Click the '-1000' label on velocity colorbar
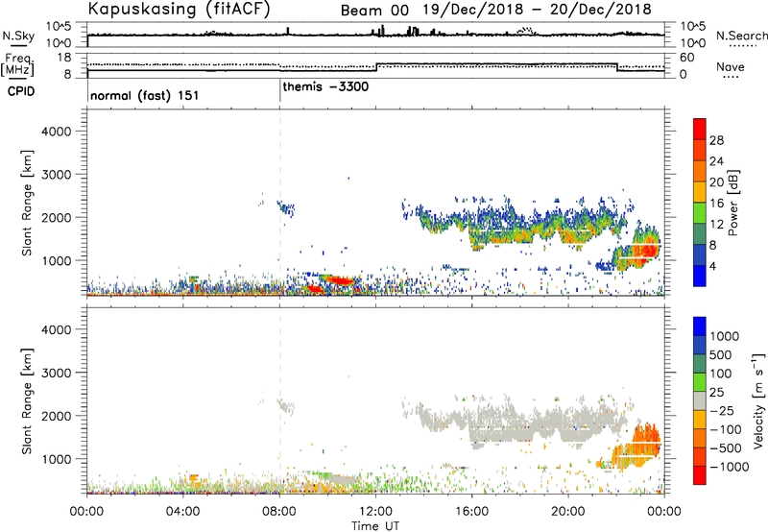This screenshot has width=768, height=532. [730, 467]
